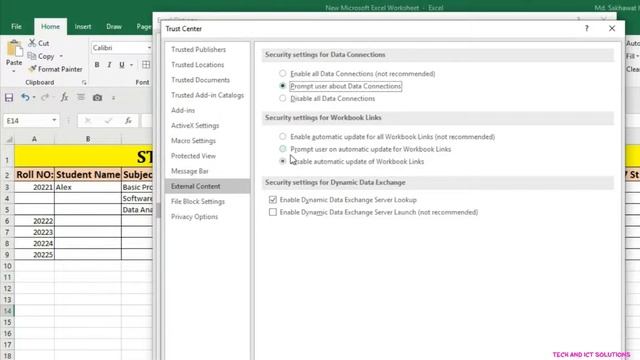Viewport: 640px width, 360px height.
Task: Open Macro Settings category
Action: pyautogui.click(x=193, y=141)
